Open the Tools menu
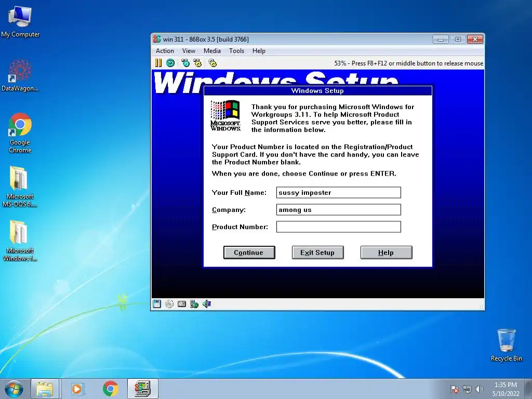This screenshot has height=399, width=532. tap(236, 51)
